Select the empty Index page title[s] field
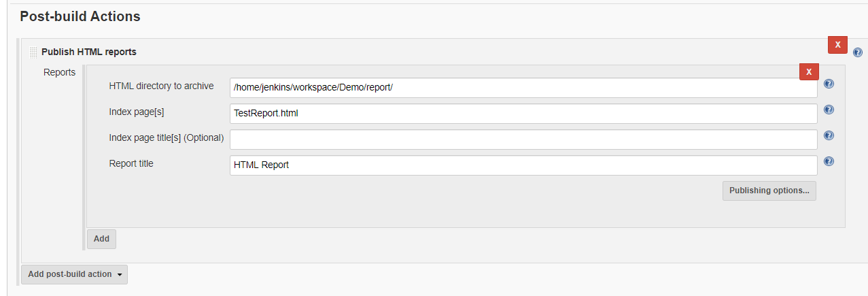 point(523,139)
